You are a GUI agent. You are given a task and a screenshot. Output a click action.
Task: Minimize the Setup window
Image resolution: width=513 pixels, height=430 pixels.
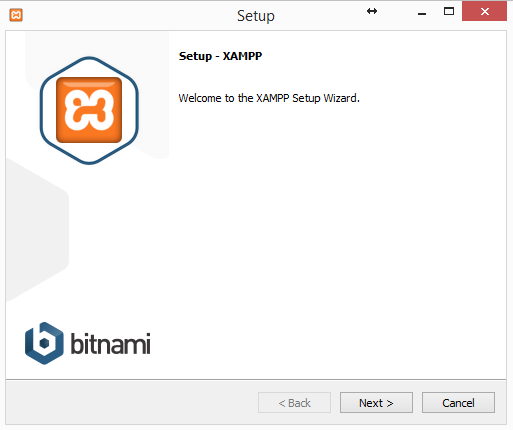[x=422, y=12]
